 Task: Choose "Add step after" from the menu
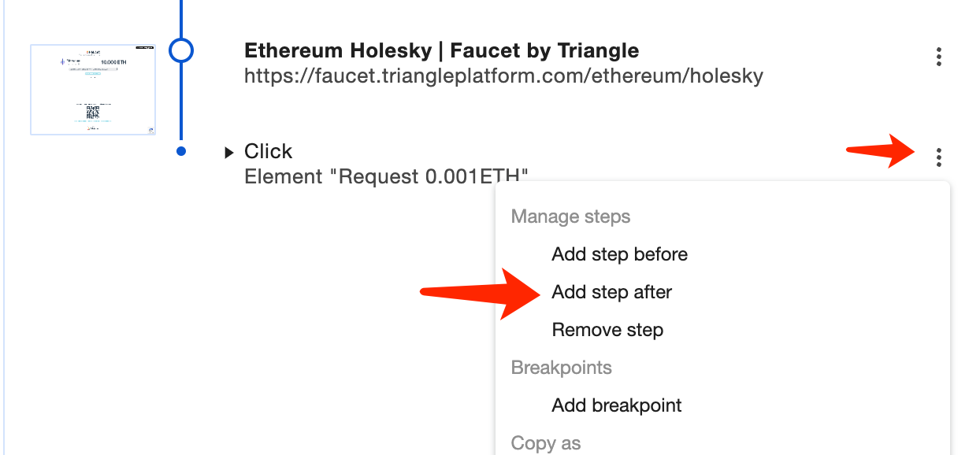tap(611, 292)
